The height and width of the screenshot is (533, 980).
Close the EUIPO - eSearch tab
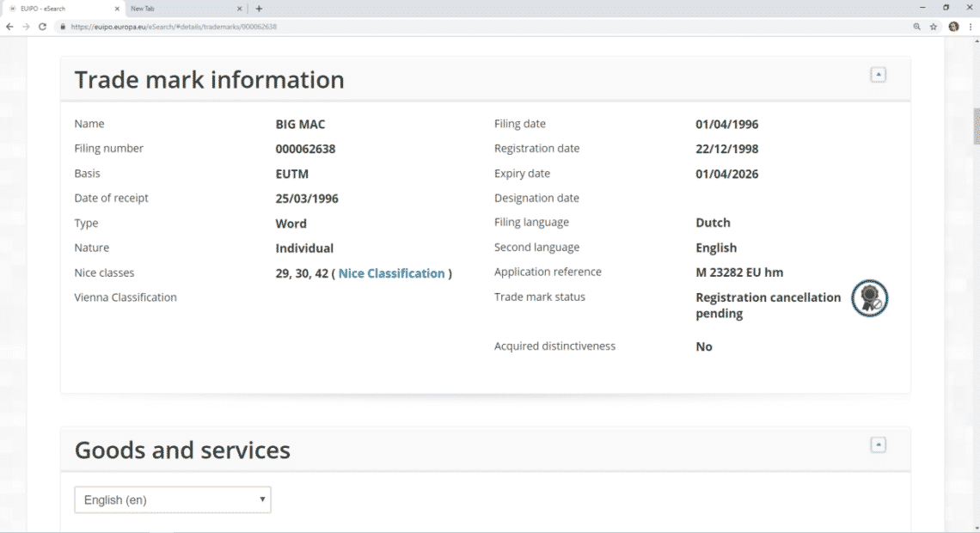(117, 9)
